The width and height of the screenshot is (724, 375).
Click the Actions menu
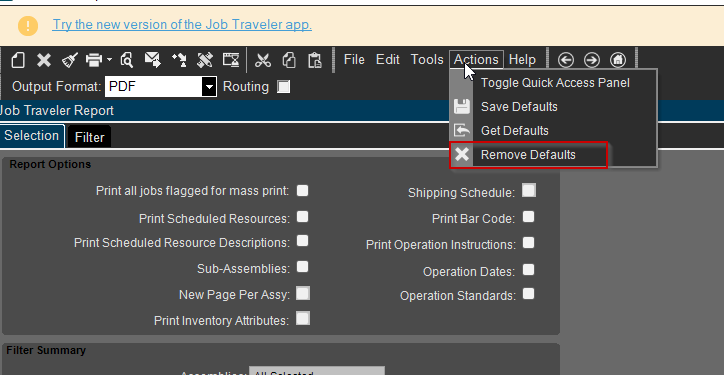pos(476,60)
